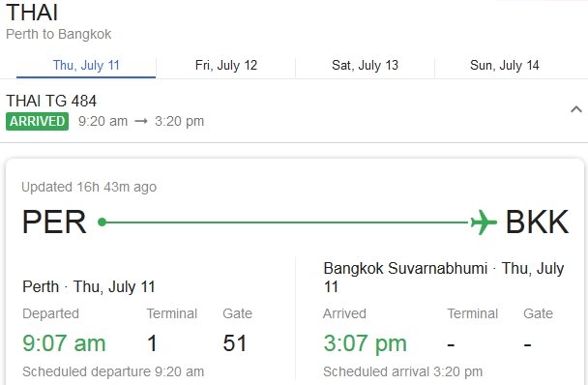Click the THAI airline title
Screen dimensions: 588x385
(32, 12)
